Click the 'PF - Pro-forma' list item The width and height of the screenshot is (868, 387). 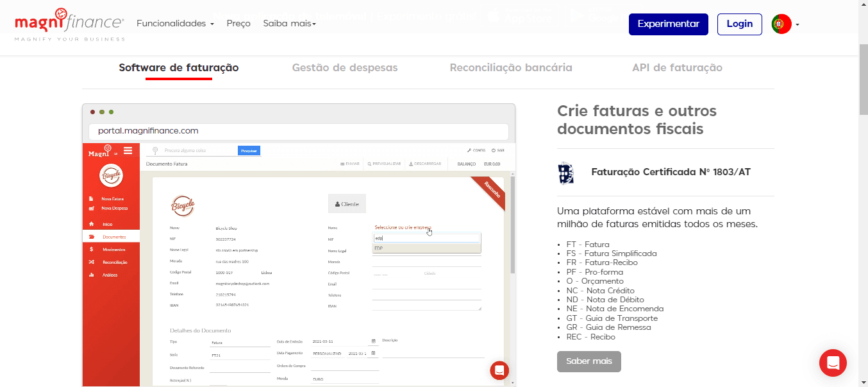point(594,272)
